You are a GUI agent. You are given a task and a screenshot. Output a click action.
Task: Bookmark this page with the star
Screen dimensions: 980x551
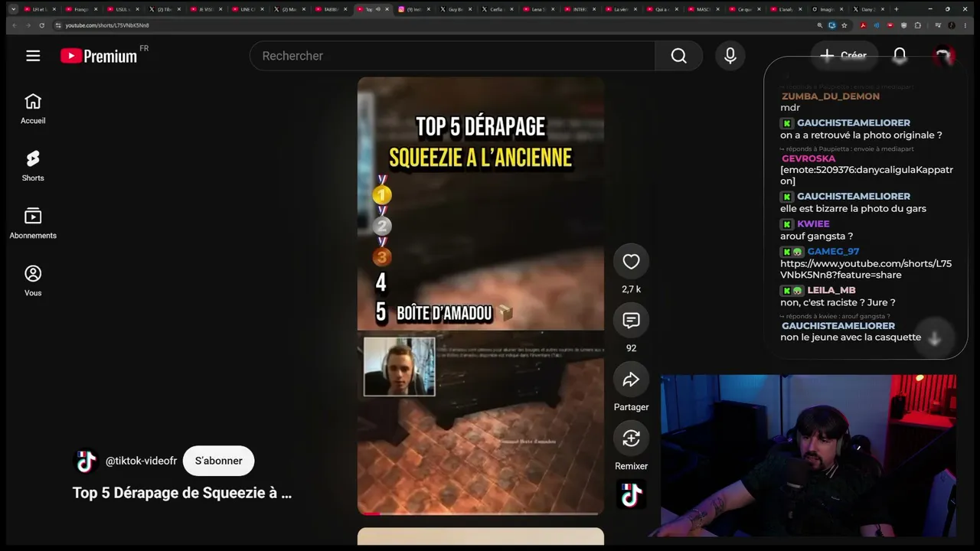pyautogui.click(x=844, y=25)
